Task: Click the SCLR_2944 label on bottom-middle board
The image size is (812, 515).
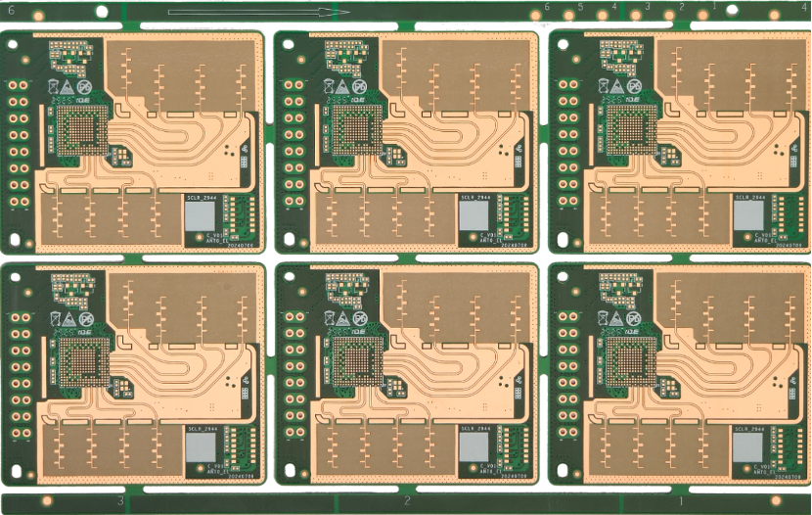Action: point(475,429)
